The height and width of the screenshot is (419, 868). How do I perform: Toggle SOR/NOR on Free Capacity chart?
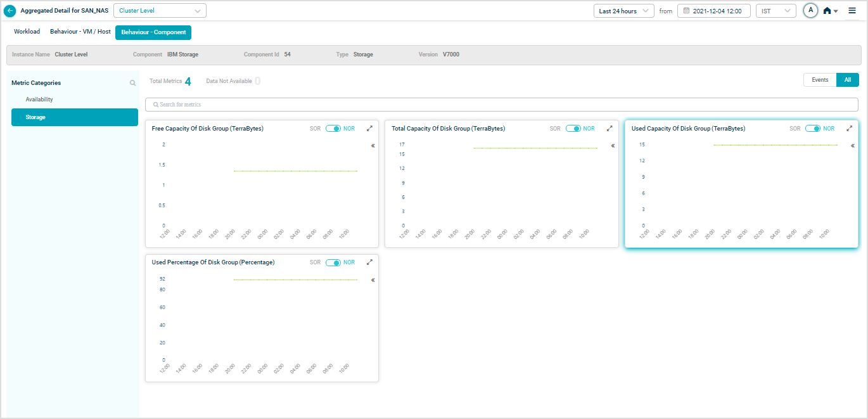click(x=333, y=129)
